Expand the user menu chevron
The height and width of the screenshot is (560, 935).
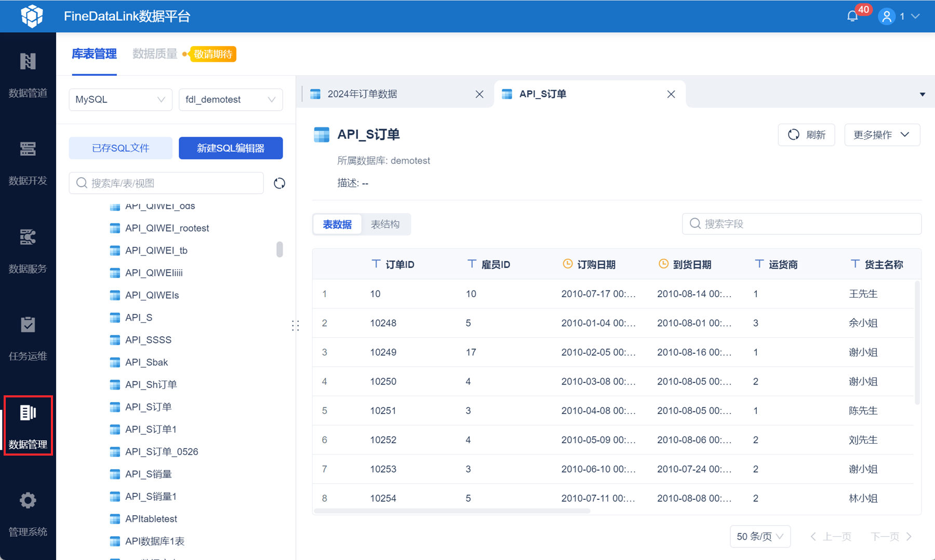915,17
